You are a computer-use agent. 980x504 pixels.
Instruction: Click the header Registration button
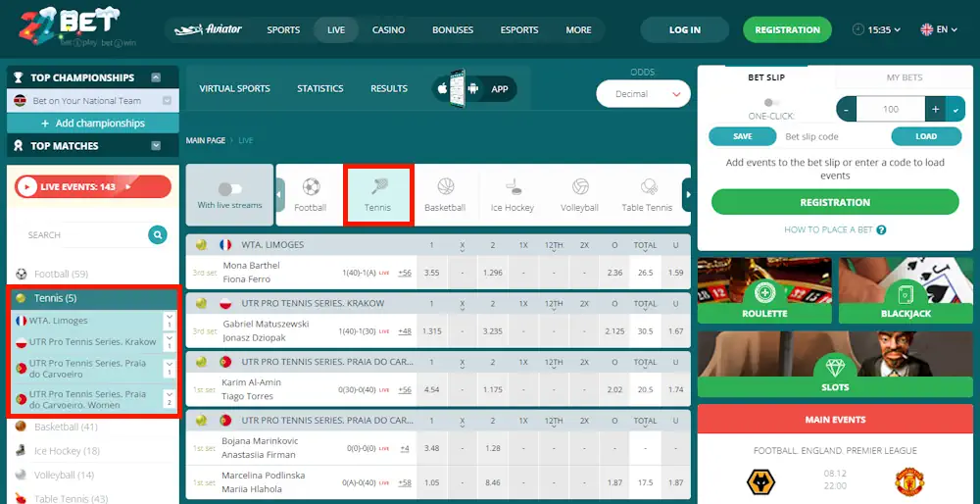coord(788,29)
